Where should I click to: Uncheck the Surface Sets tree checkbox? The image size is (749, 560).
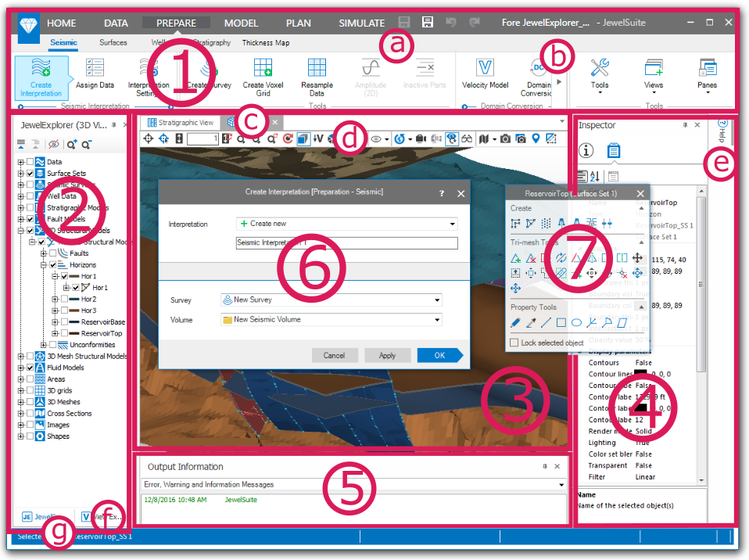point(30,173)
